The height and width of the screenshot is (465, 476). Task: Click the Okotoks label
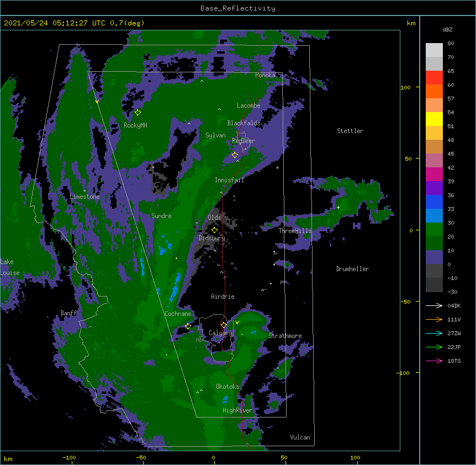[x=228, y=387]
